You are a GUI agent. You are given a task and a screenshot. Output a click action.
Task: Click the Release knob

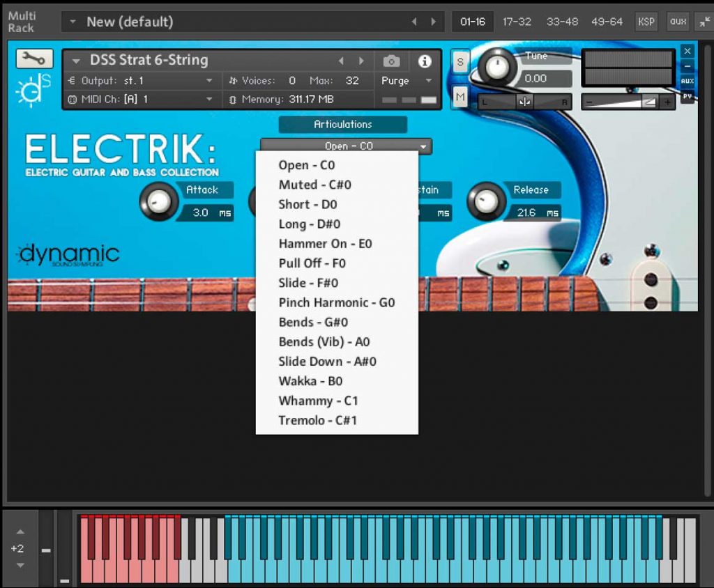(486, 201)
